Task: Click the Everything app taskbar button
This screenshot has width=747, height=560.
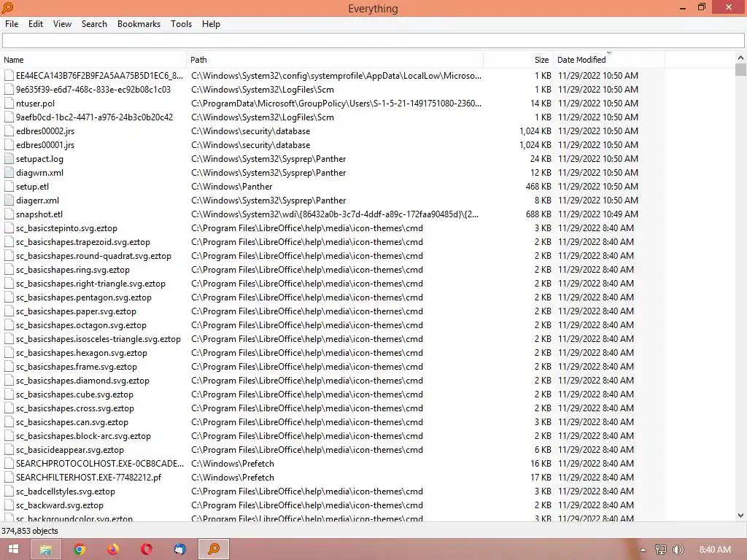Action: click(214, 549)
